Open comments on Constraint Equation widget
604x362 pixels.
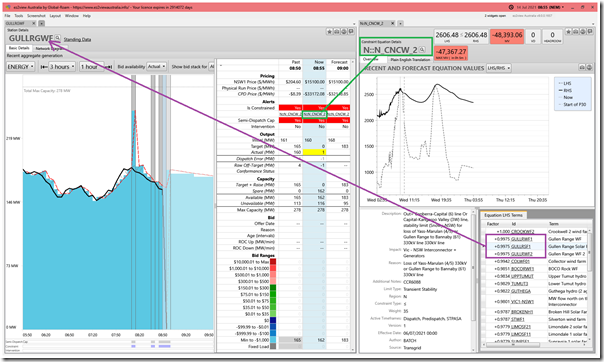[589, 32]
